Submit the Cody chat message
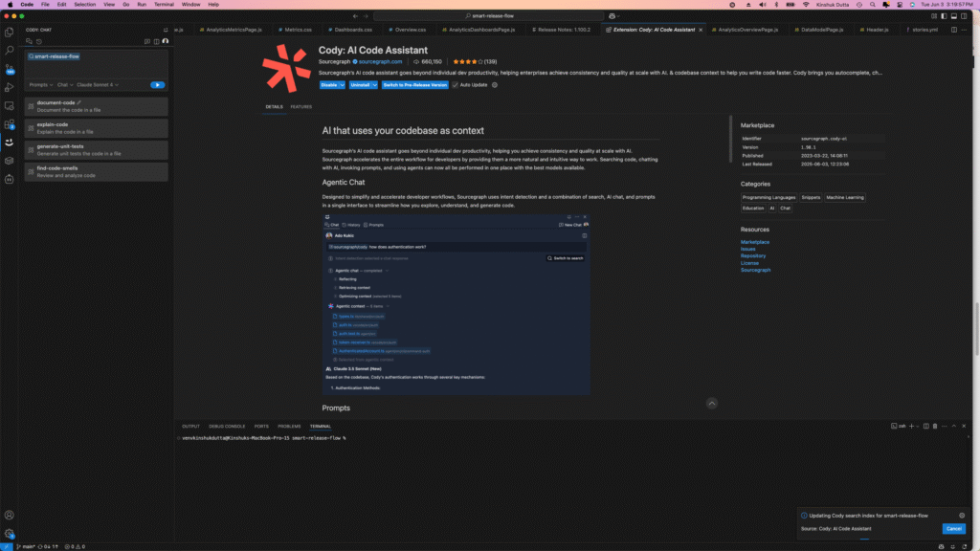The width and height of the screenshot is (980, 551). coord(158,85)
